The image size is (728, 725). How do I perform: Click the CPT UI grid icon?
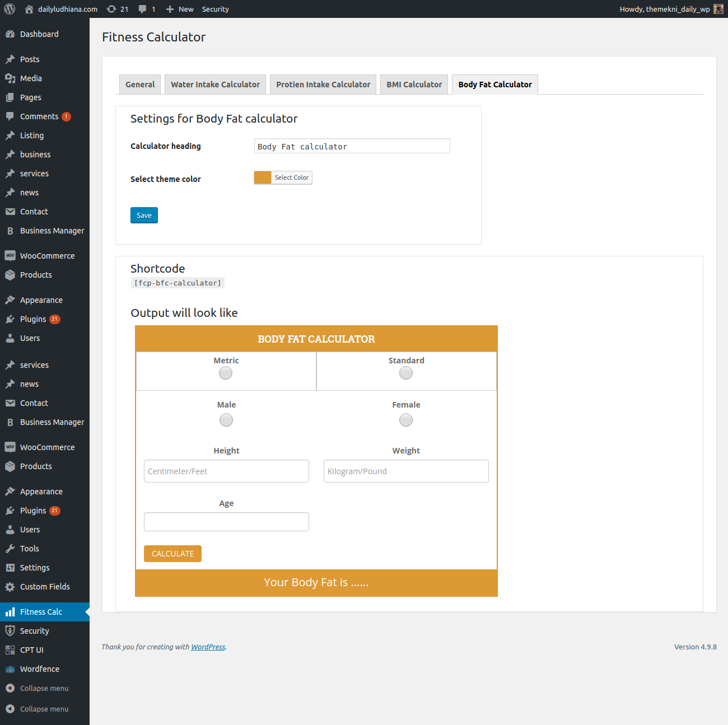click(10, 650)
